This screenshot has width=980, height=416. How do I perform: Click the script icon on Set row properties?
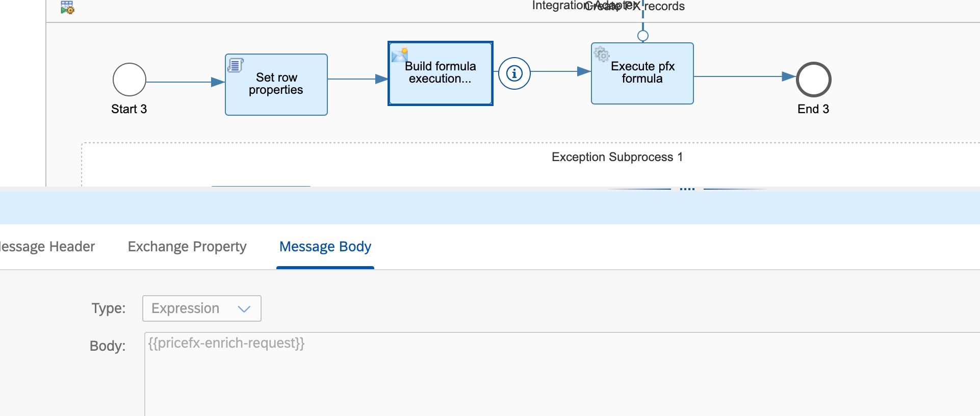(x=235, y=65)
